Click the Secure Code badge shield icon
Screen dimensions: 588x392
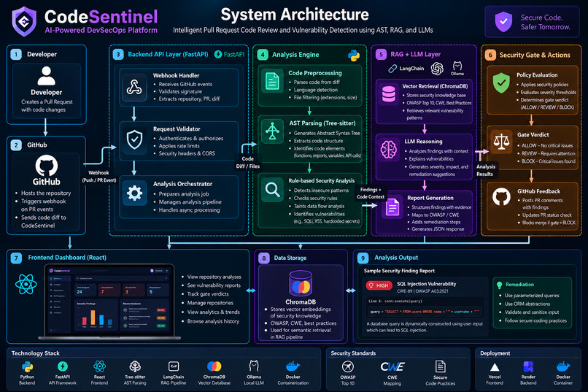click(x=503, y=22)
